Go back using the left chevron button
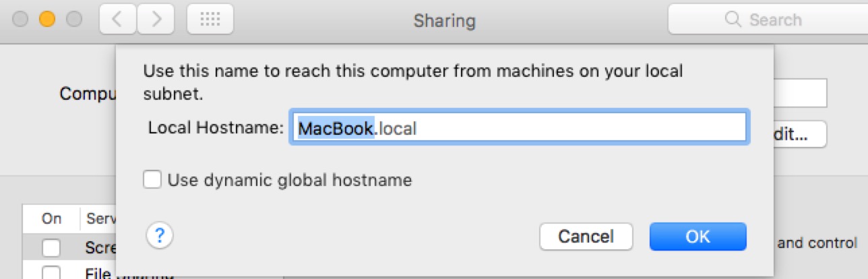 pos(117,20)
